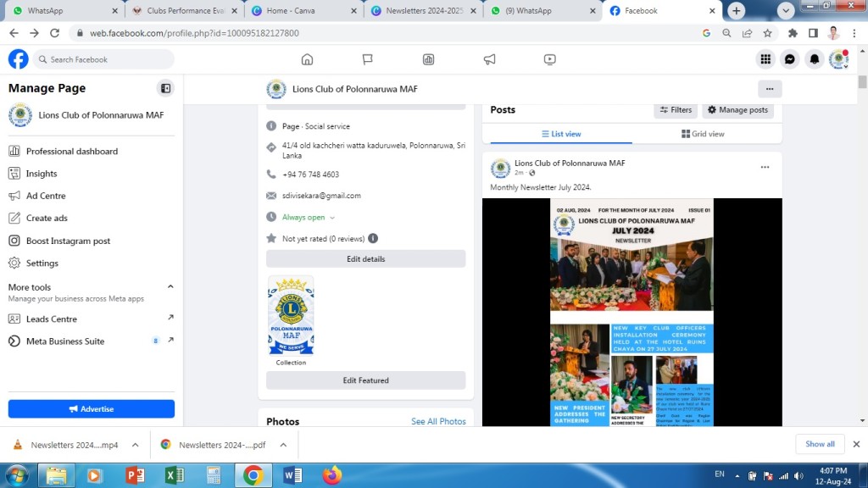This screenshot has height=488, width=868.
Task: Open Excel from the taskbar
Action: [x=175, y=476]
